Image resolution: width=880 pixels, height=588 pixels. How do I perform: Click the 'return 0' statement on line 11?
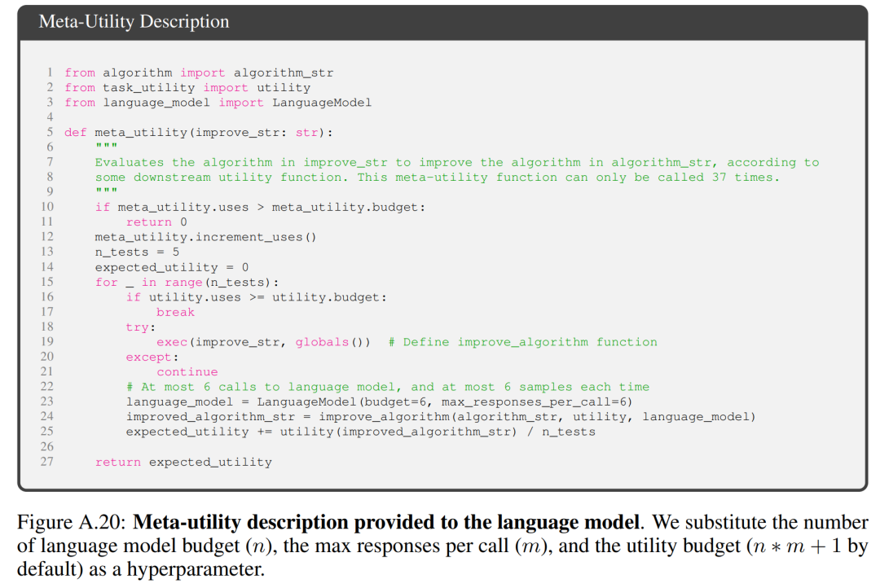click(156, 222)
